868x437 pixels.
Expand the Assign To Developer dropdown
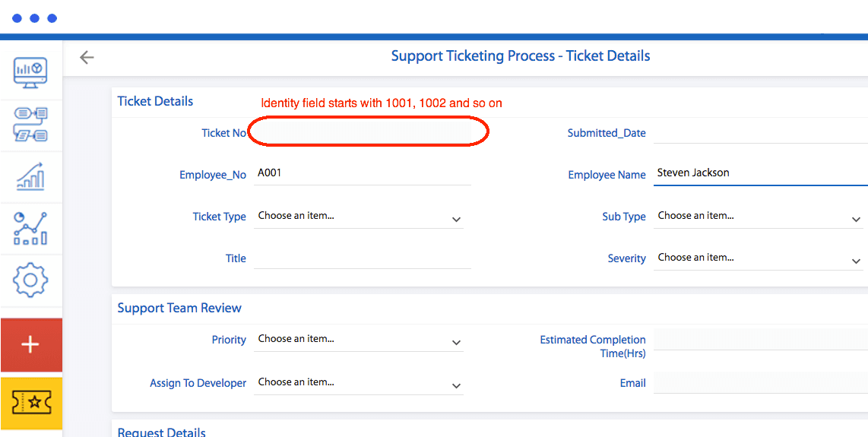359,383
